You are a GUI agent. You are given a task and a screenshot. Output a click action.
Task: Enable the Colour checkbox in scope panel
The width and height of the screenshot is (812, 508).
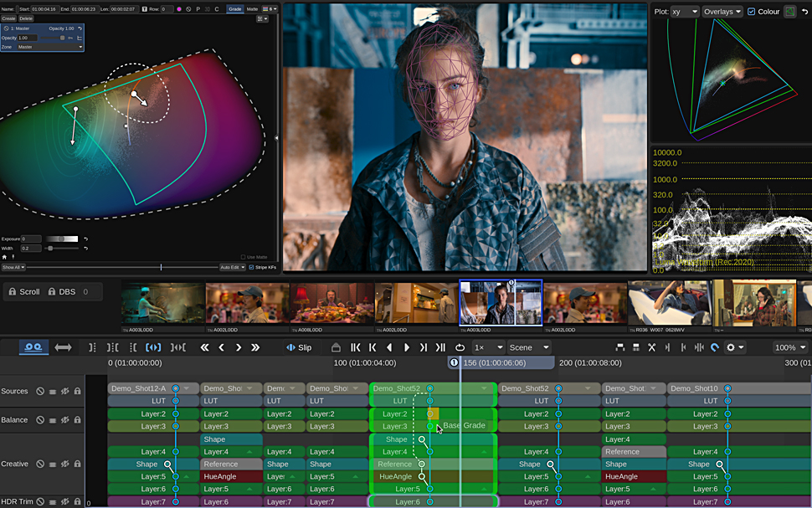click(x=751, y=12)
